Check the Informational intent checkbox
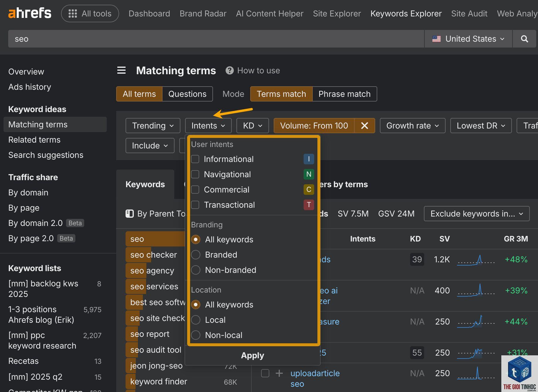The width and height of the screenshot is (538, 392). [195, 159]
